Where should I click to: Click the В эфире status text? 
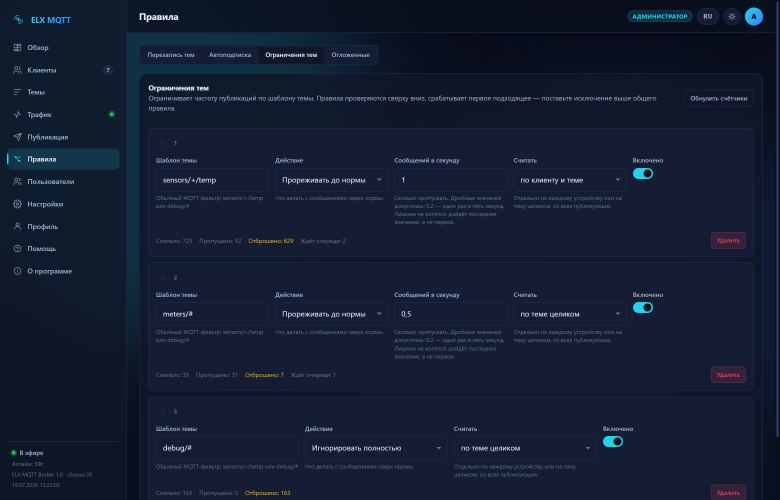[31, 453]
